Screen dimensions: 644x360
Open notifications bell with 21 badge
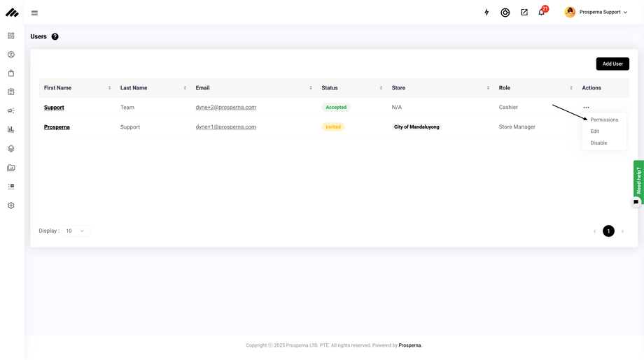542,12
